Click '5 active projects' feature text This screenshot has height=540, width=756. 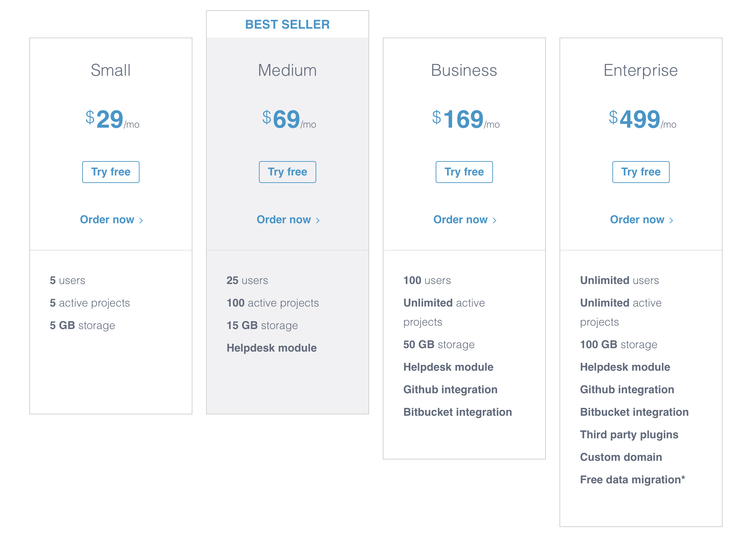tap(90, 303)
